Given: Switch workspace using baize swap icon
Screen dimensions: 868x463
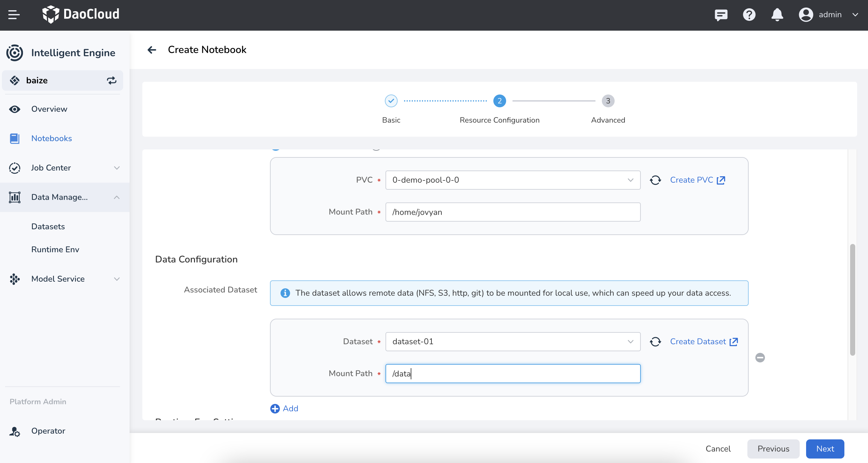Looking at the screenshot, I should pos(112,80).
